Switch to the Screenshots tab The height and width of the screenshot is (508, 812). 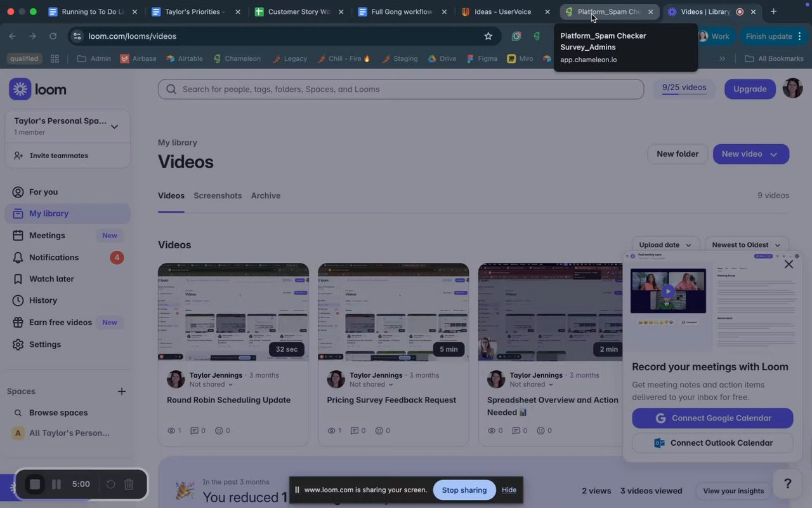click(x=218, y=196)
